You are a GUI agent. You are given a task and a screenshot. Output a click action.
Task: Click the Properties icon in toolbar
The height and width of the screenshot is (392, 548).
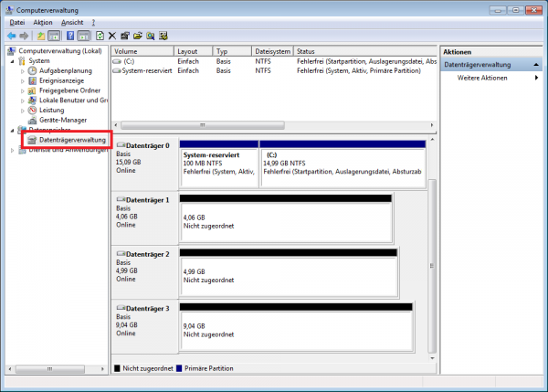(125, 36)
